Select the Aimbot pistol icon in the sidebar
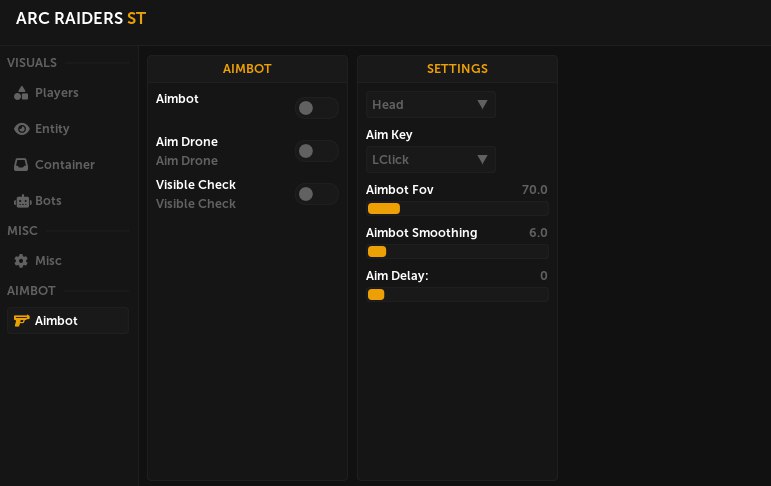The height and width of the screenshot is (486, 771). point(21,321)
